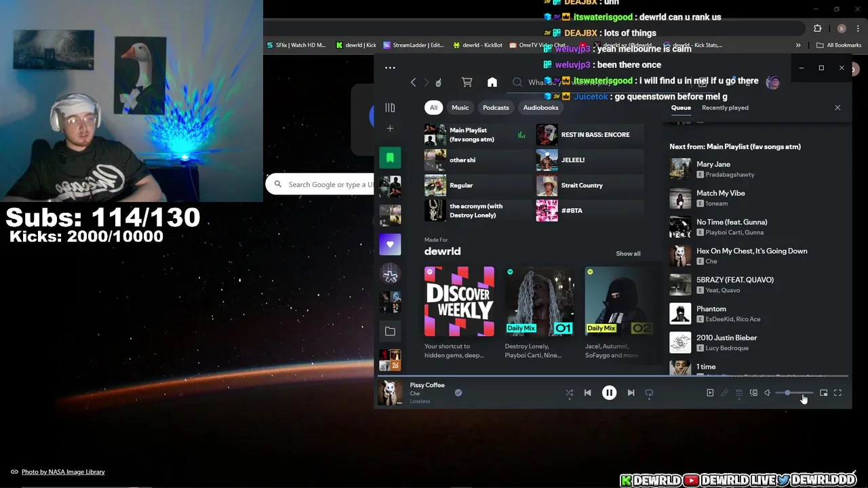The height and width of the screenshot is (488, 868).
Task: Open the Discover Weekly cover
Action: tap(459, 302)
